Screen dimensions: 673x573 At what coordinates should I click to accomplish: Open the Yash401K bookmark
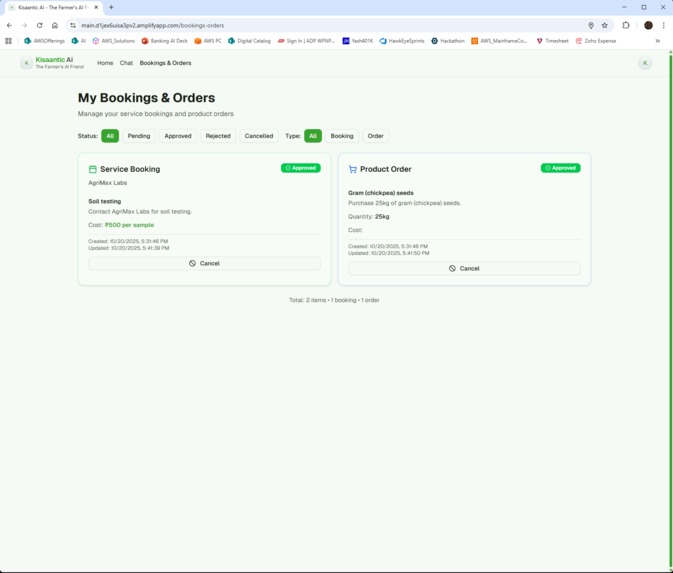click(x=358, y=41)
